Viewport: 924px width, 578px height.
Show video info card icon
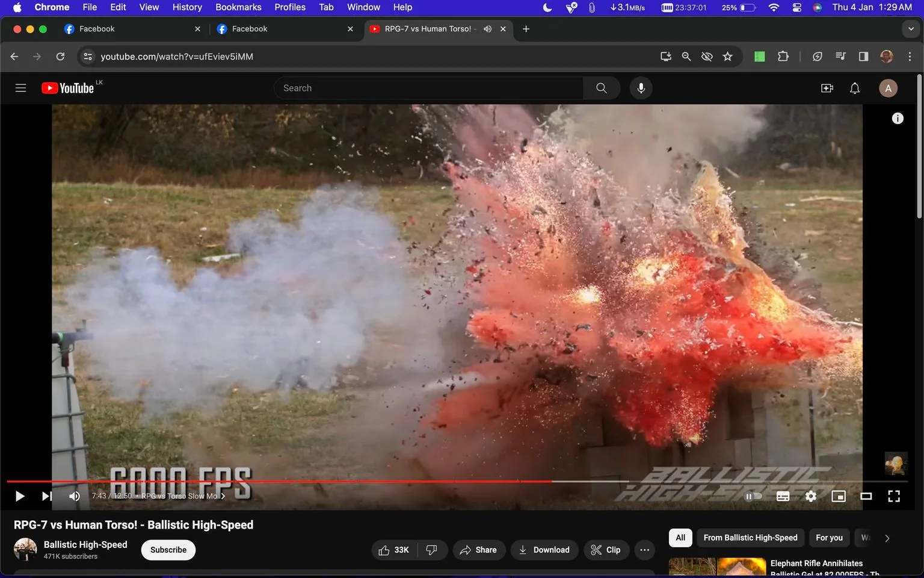coord(898,119)
